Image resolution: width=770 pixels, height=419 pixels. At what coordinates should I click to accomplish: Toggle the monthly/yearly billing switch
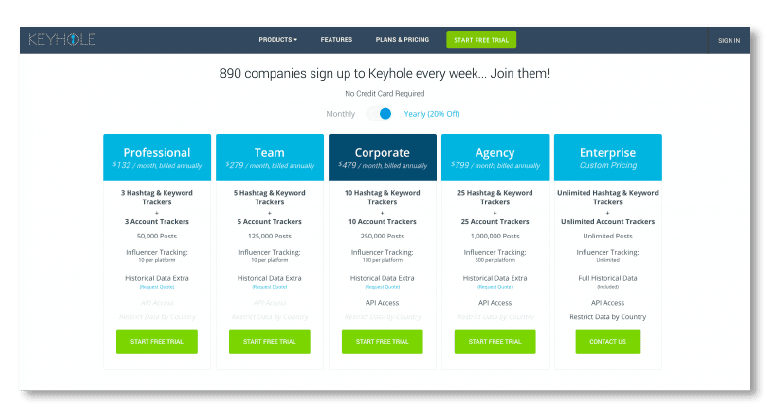point(379,114)
